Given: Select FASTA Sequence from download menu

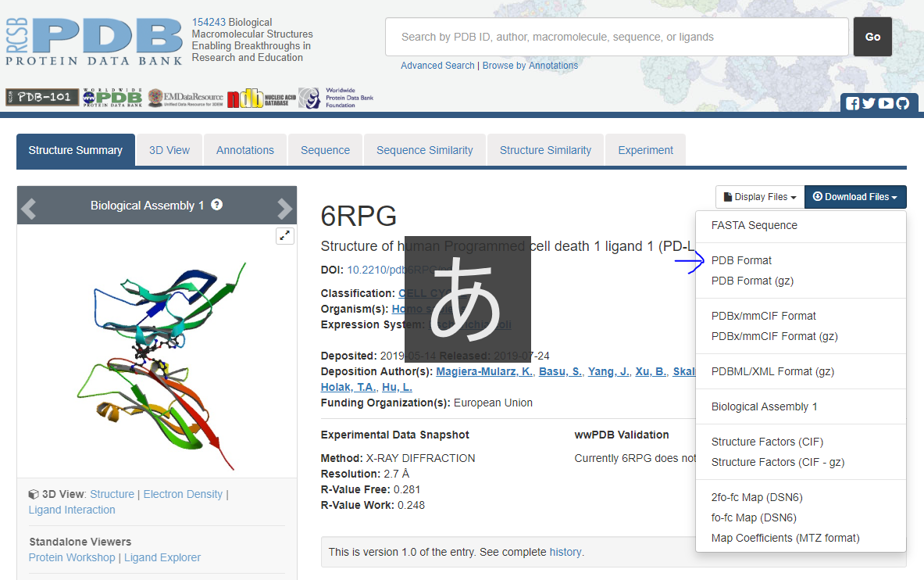Looking at the screenshot, I should click(754, 225).
